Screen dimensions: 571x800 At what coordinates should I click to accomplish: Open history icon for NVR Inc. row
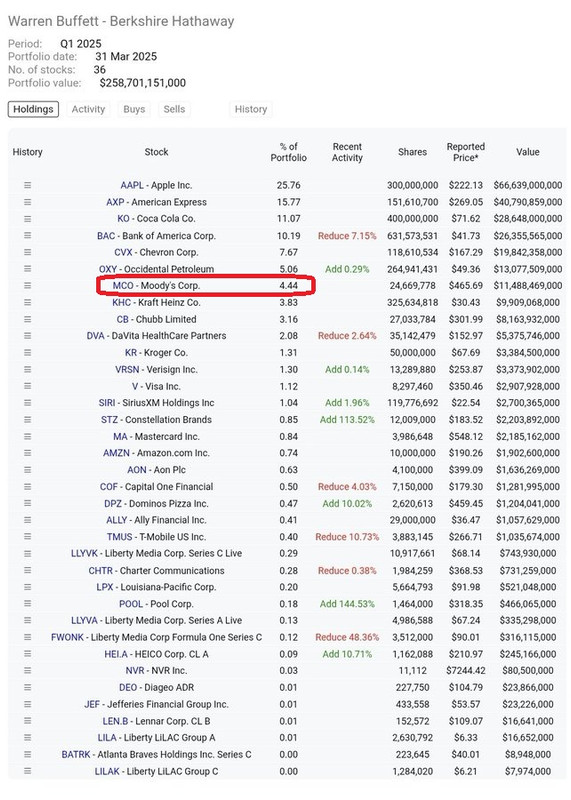click(28, 670)
